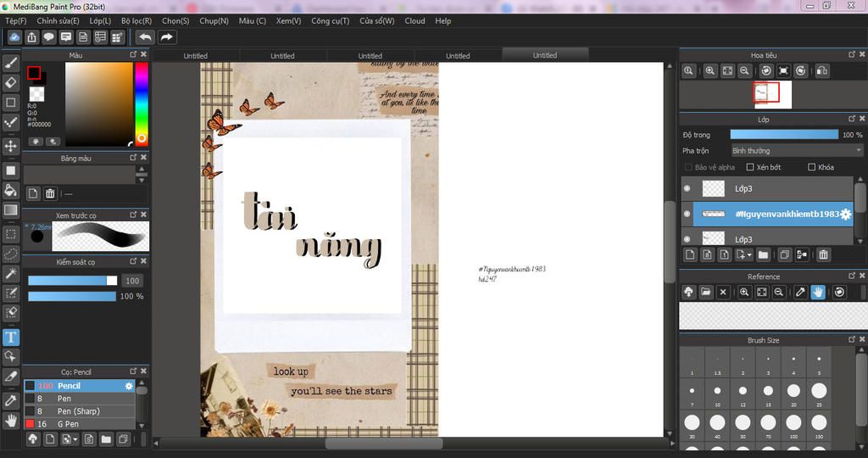Activate the Lasso selection tool
Image resolution: width=868 pixels, height=458 pixels.
pyautogui.click(x=10, y=254)
